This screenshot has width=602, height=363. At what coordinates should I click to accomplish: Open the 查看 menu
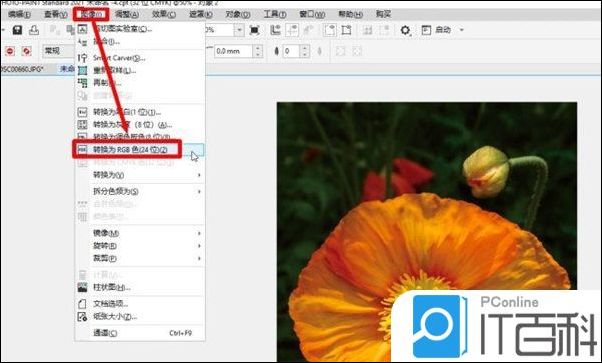(x=55, y=15)
